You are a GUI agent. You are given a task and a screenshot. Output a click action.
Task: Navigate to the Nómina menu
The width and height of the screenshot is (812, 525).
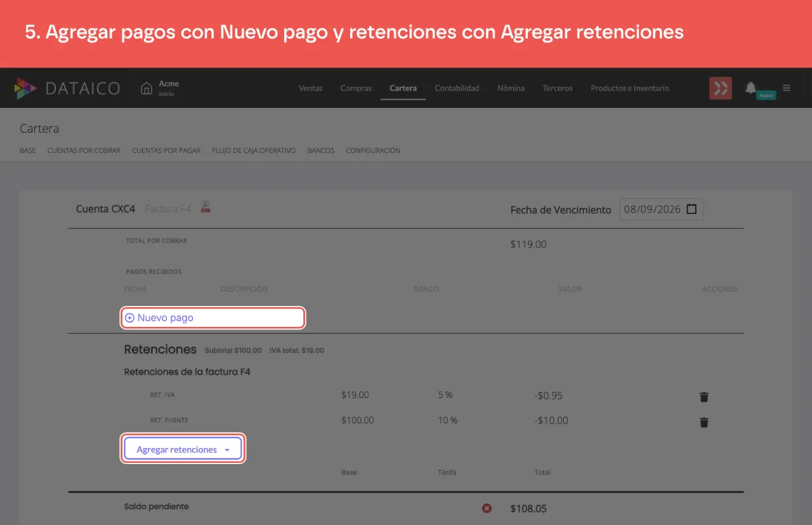pos(511,88)
